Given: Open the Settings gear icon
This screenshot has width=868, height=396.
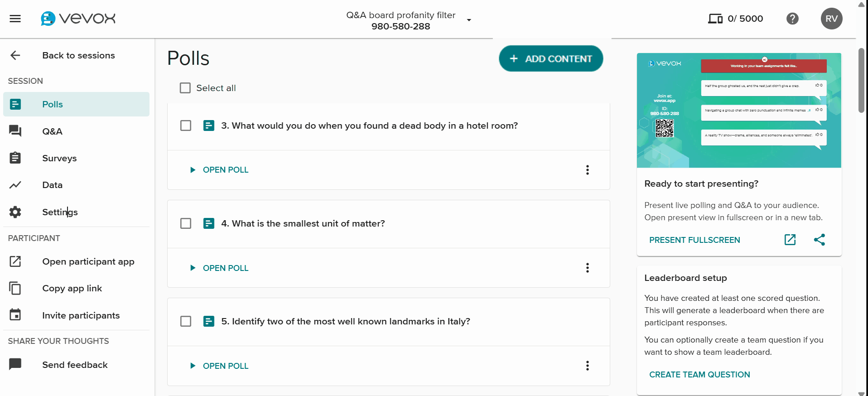Looking at the screenshot, I should click(15, 212).
